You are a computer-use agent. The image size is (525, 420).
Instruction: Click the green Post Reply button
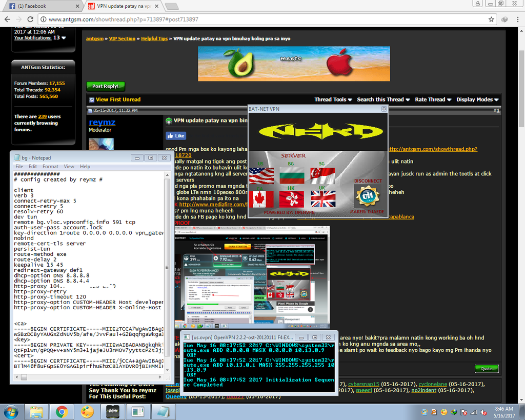(x=105, y=86)
